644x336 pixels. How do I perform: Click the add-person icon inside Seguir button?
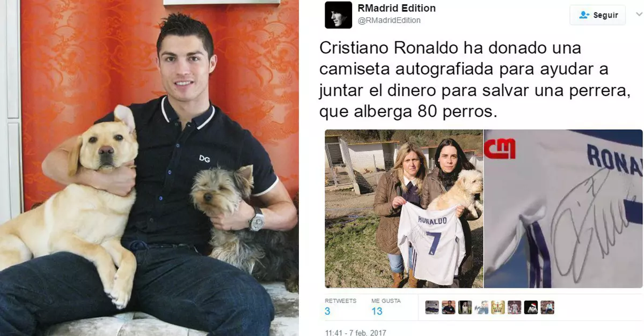[584, 15]
